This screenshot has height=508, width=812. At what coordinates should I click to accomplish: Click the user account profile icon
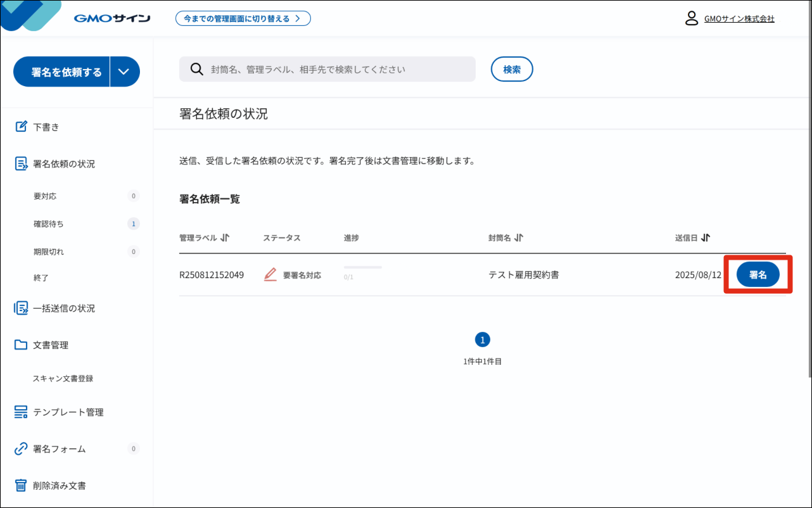(x=692, y=18)
